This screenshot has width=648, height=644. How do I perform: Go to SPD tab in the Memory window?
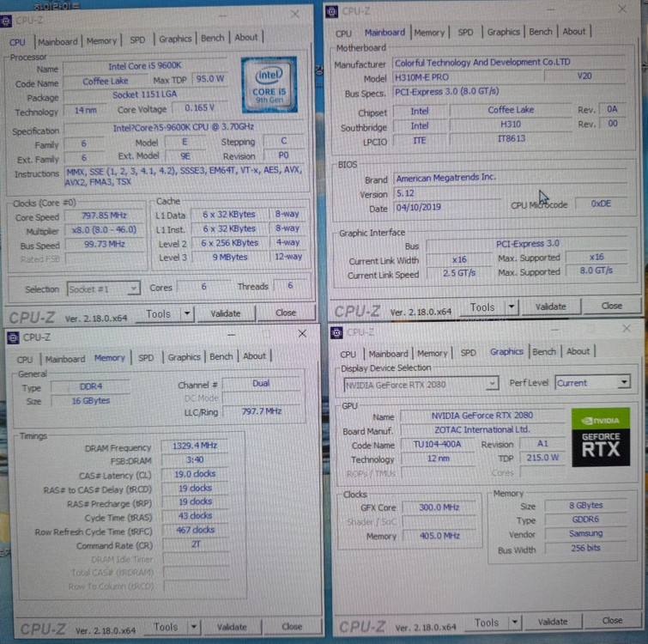(x=146, y=357)
